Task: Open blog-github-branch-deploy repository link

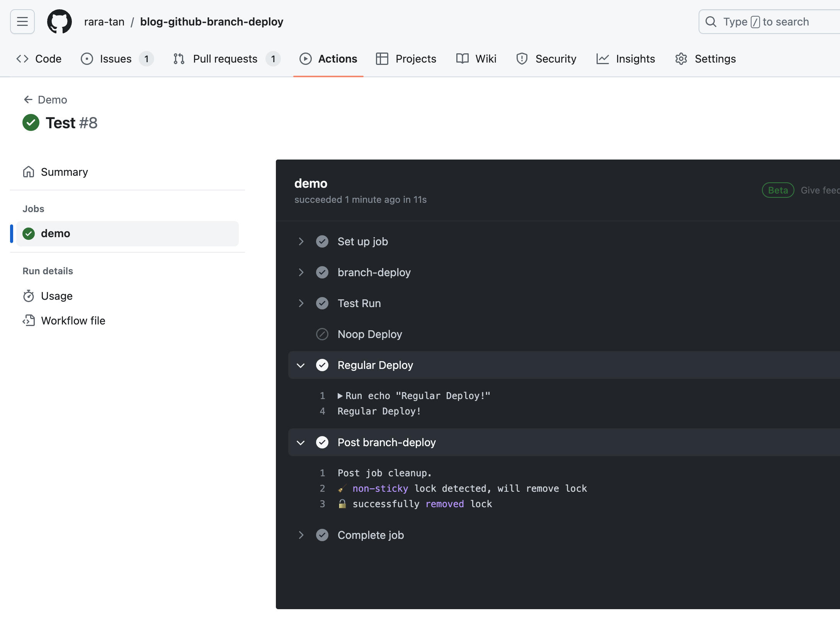Action: [212, 22]
